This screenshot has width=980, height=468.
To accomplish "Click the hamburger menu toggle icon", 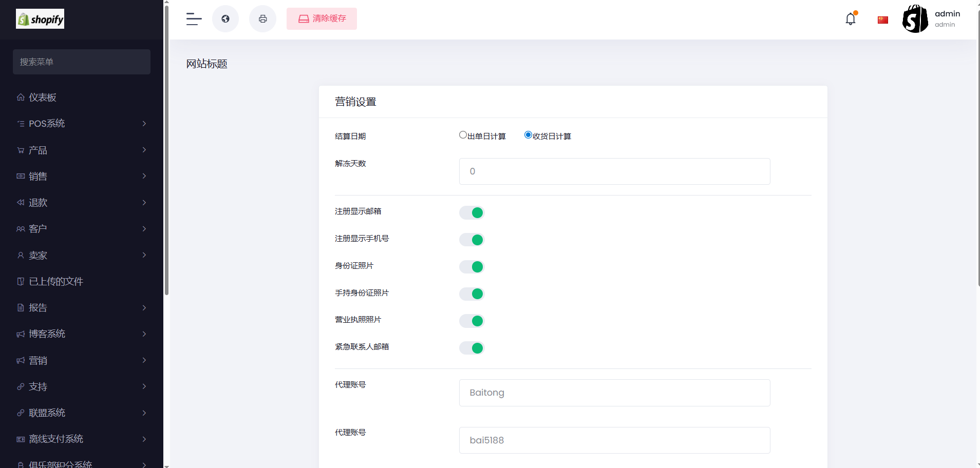I will pos(194,19).
